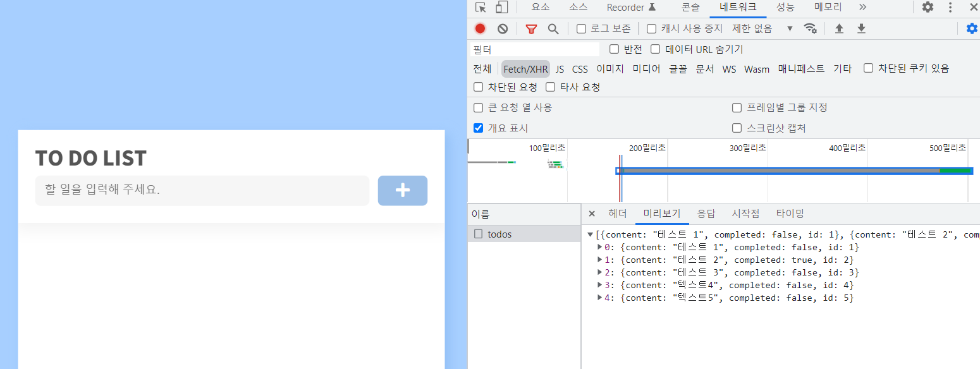Select the inspect element tool

(x=479, y=7)
